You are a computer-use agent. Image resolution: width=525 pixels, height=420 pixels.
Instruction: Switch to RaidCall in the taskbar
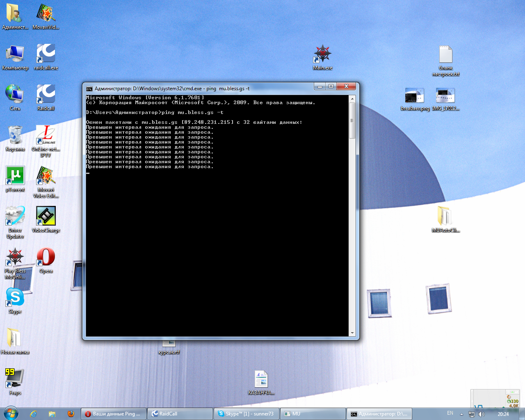tap(180, 414)
